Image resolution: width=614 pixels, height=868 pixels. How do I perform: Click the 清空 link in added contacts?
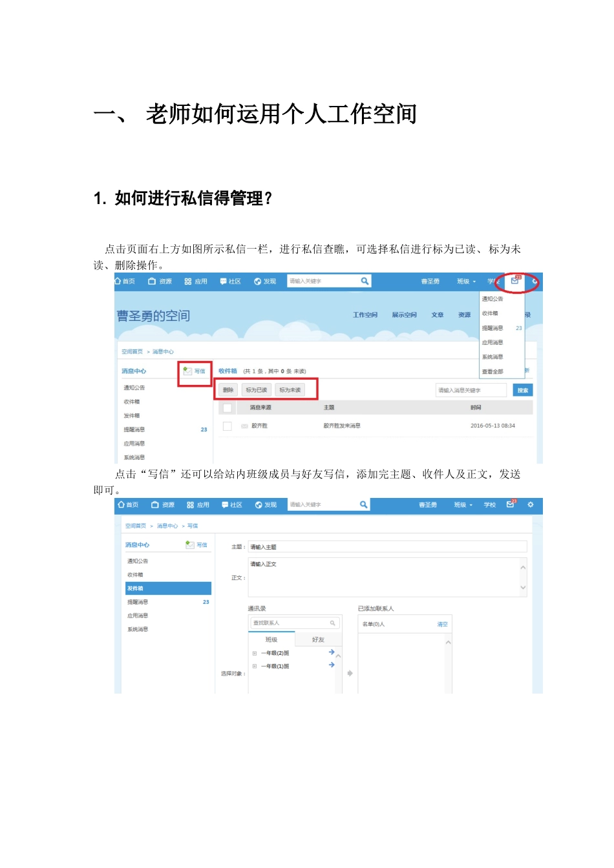click(442, 625)
